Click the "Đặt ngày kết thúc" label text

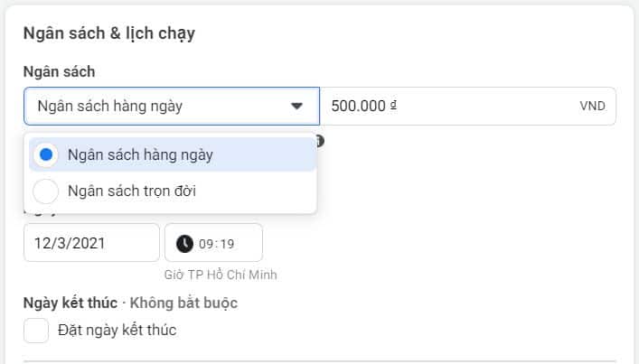tap(117, 331)
